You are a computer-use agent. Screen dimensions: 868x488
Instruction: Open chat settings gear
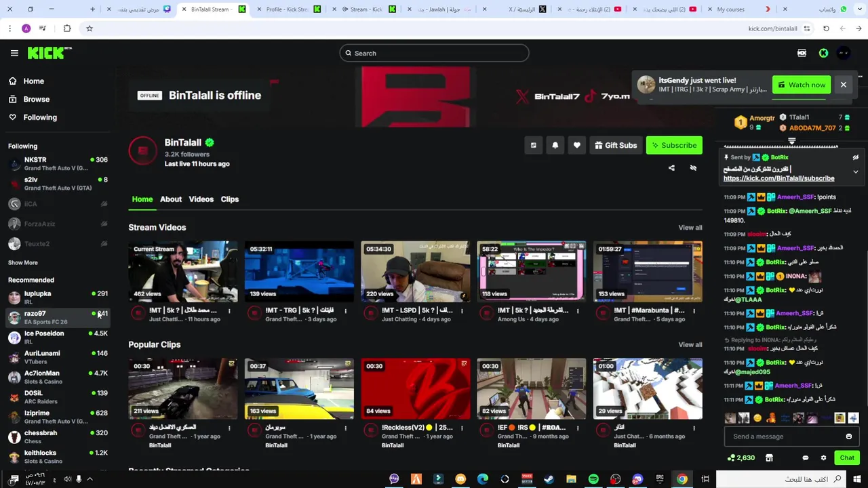tap(823, 457)
